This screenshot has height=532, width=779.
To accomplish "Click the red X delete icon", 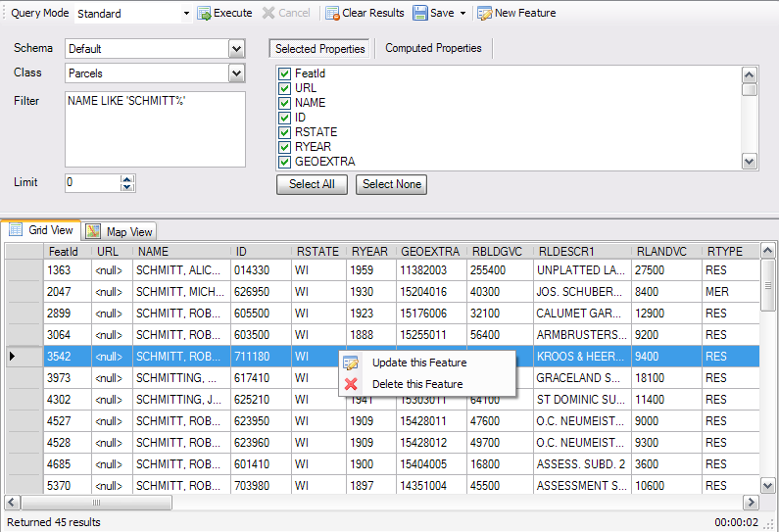I will pos(351,384).
